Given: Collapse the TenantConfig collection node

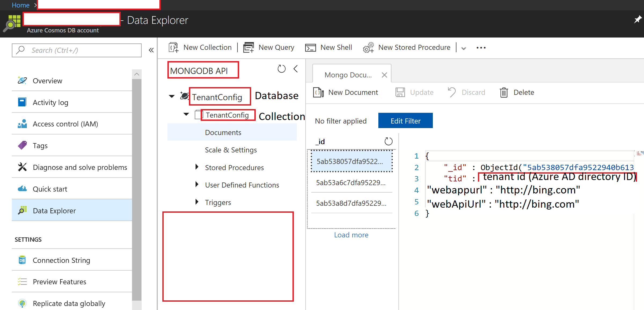Looking at the screenshot, I should (x=186, y=114).
